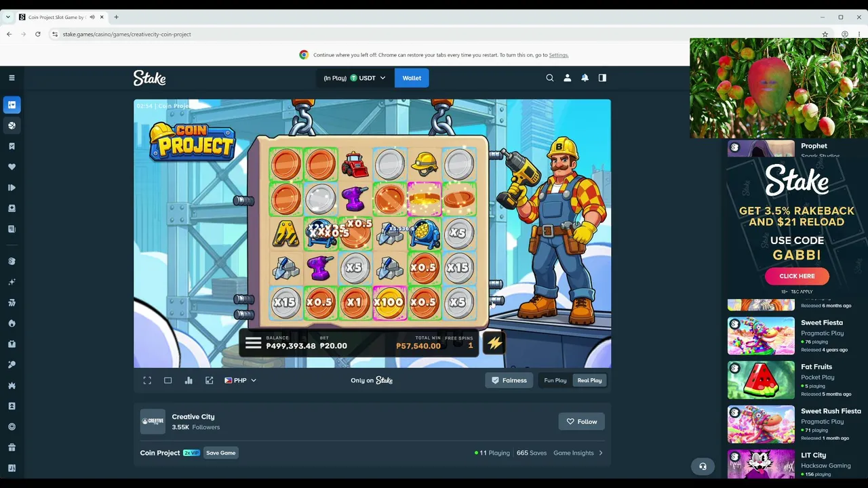Open live stats bar chart icon

point(189,380)
